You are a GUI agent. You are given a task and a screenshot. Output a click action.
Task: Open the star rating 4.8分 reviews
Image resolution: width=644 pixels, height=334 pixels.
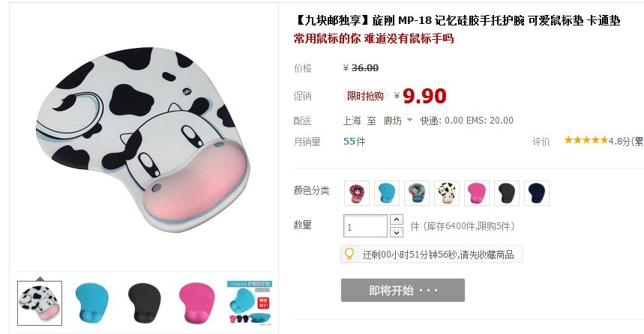(604, 141)
